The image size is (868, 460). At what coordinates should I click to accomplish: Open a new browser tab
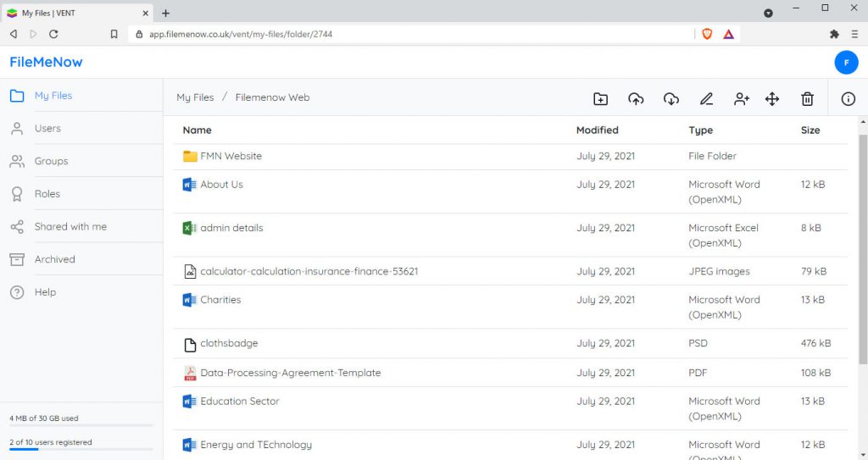click(165, 13)
